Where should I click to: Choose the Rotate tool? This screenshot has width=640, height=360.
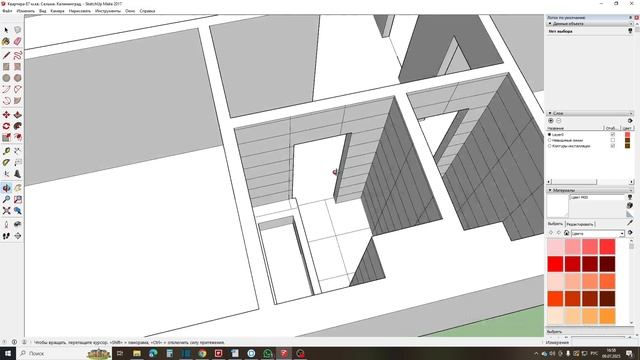6,126
